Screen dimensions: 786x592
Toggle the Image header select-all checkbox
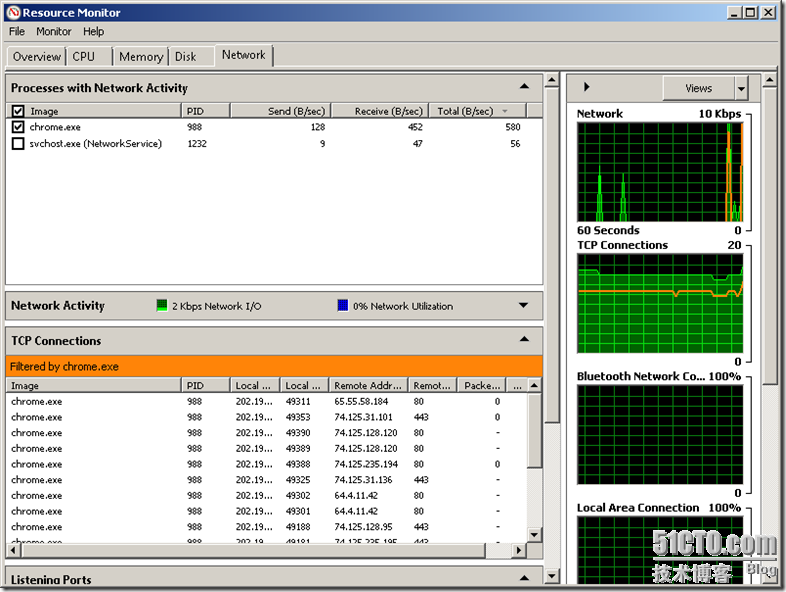tap(18, 111)
